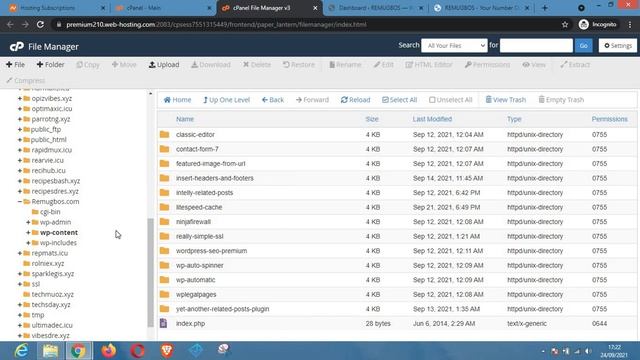Viewport: 640px width, 360px height.
Task: Click the folder tree vertical scrollbar
Action: click(x=151, y=272)
